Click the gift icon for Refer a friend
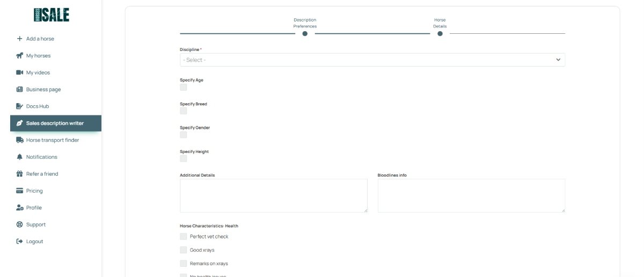644x277 pixels. (20, 174)
